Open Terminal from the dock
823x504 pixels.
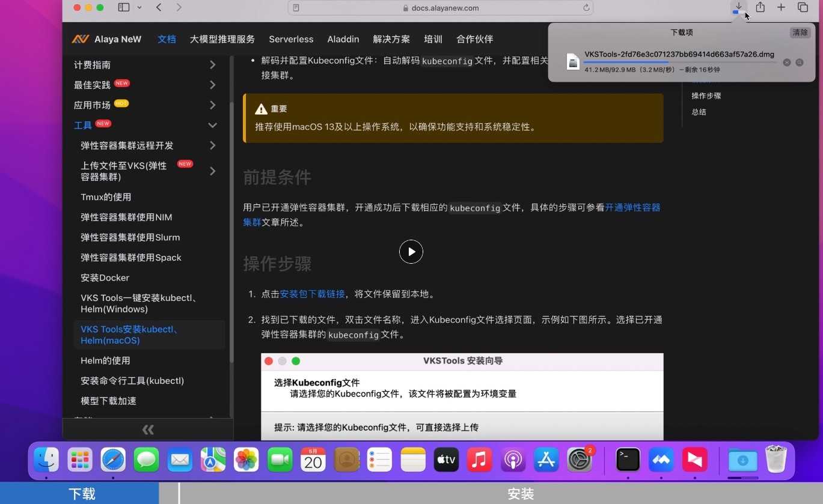[x=627, y=460]
